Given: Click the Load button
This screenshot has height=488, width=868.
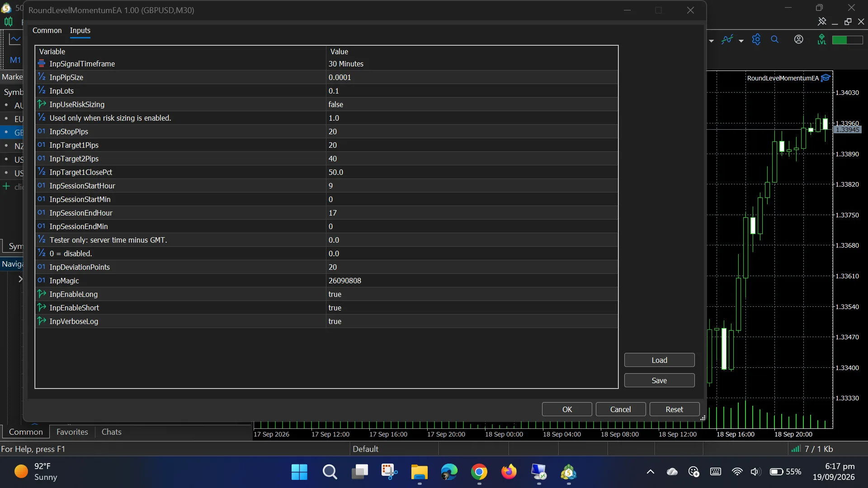Looking at the screenshot, I should pos(659,360).
